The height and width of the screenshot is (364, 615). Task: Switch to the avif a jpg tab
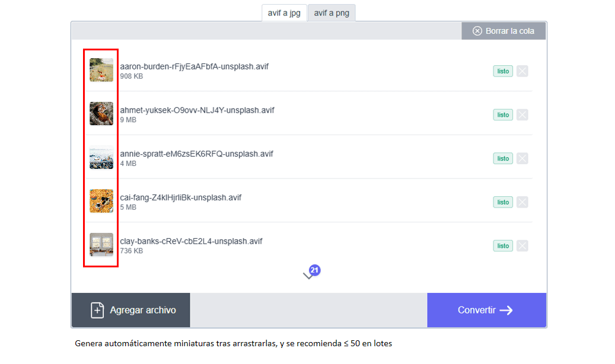284,12
